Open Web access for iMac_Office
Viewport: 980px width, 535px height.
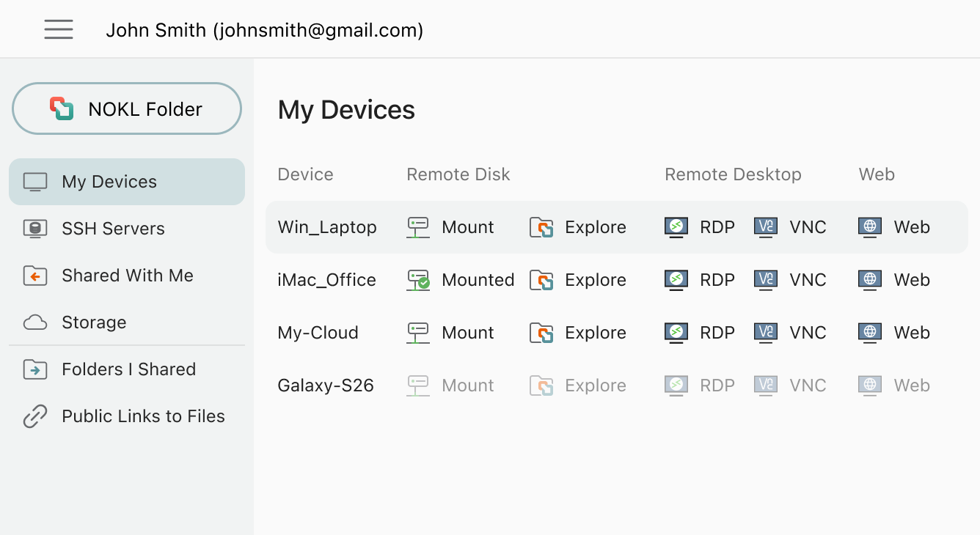[912, 280]
